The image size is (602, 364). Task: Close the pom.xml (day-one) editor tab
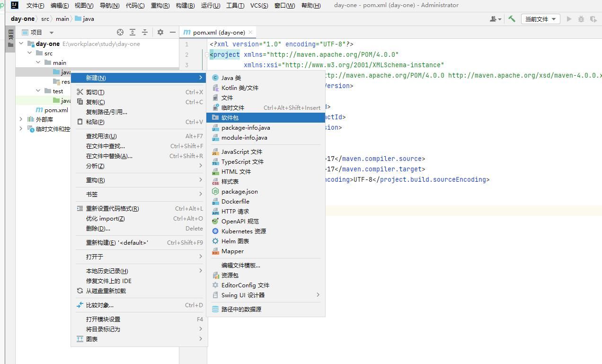(250, 32)
